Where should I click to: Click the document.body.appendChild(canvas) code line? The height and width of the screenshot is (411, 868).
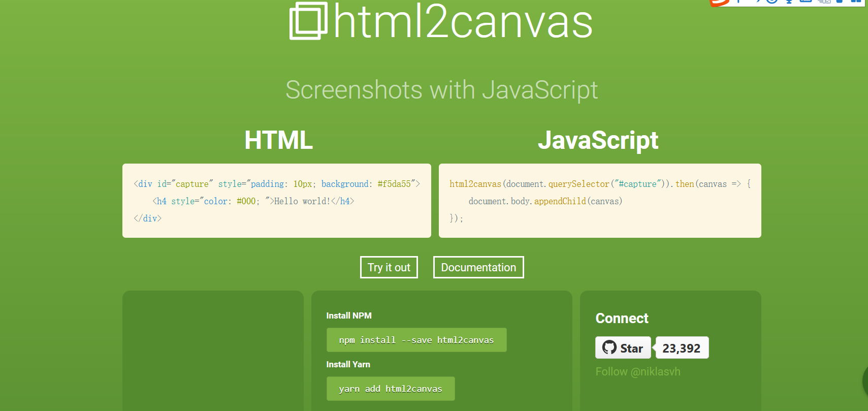[545, 201]
